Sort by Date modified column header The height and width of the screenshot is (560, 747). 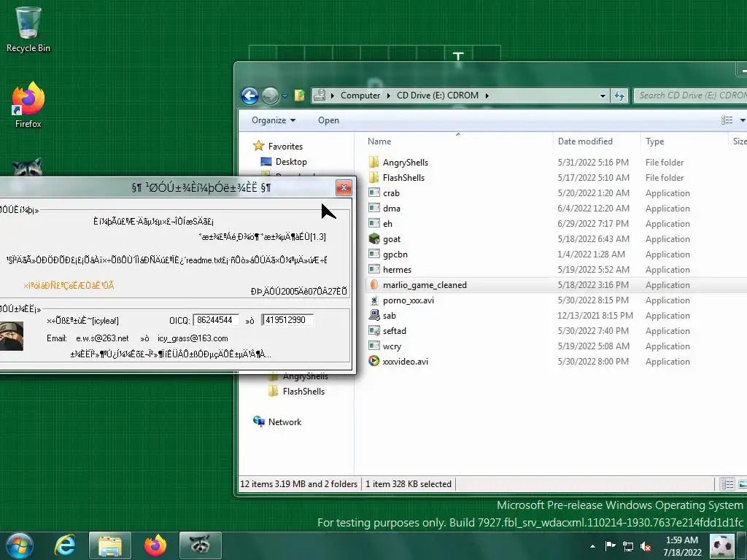click(585, 141)
